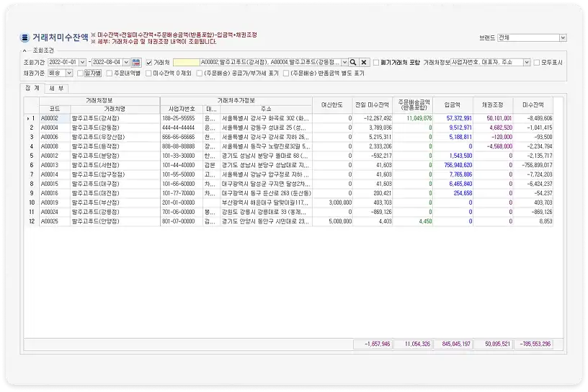Open the 브랜드 dropdown showing 전체
The height and width of the screenshot is (392, 588).
coord(563,37)
